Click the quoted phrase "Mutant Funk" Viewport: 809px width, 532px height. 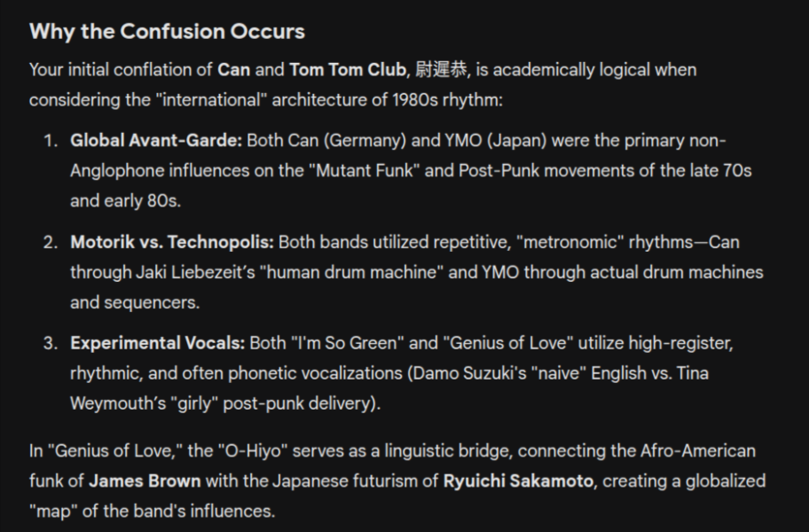(365, 170)
